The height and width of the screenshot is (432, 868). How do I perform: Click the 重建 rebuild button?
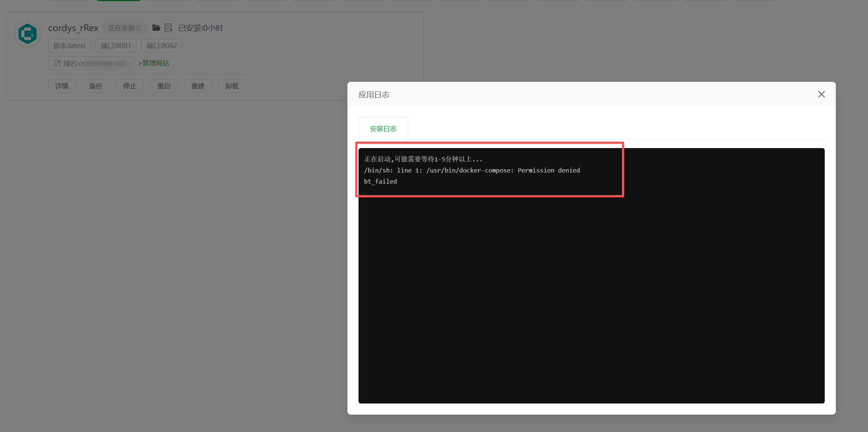click(198, 86)
